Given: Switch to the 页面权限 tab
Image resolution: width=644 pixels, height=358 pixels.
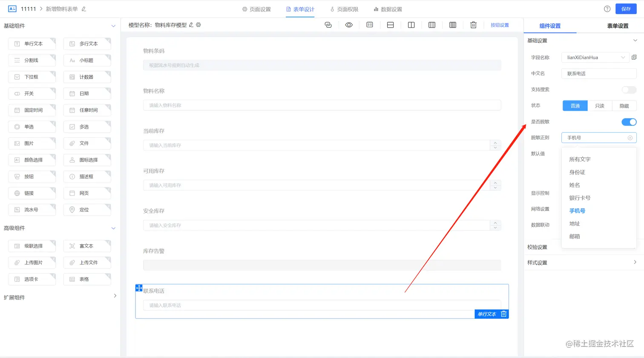Looking at the screenshot, I should pos(344,9).
